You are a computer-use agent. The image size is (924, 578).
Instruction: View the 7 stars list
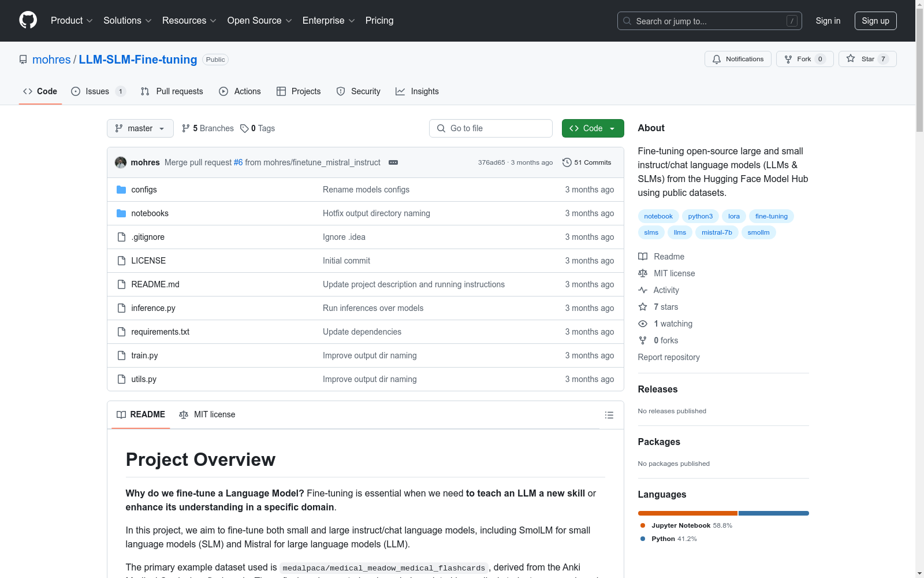658,307
